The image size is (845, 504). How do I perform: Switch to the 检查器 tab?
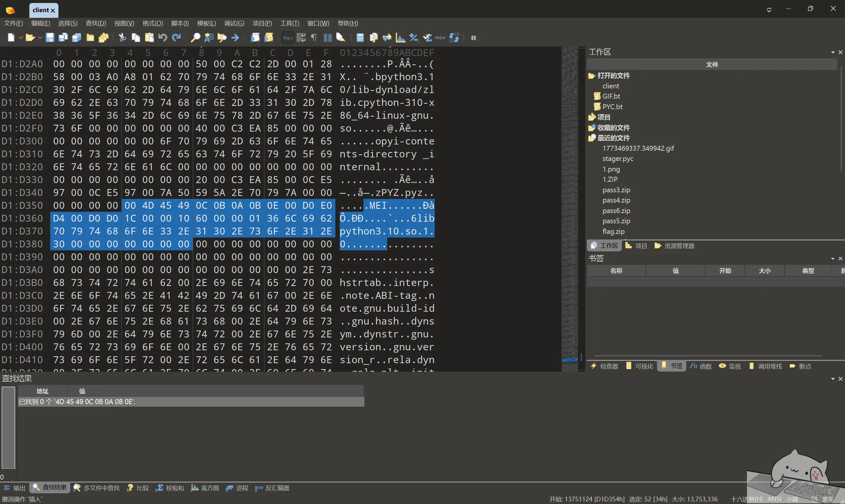pyautogui.click(x=604, y=366)
